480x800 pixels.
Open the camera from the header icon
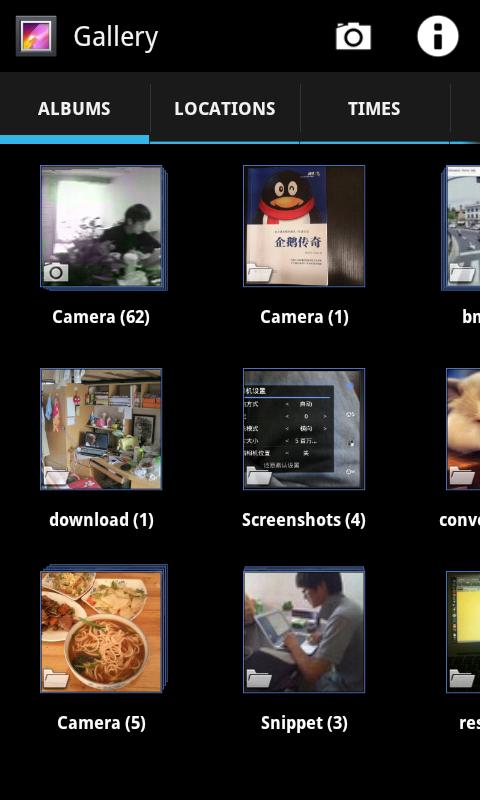tap(353, 36)
